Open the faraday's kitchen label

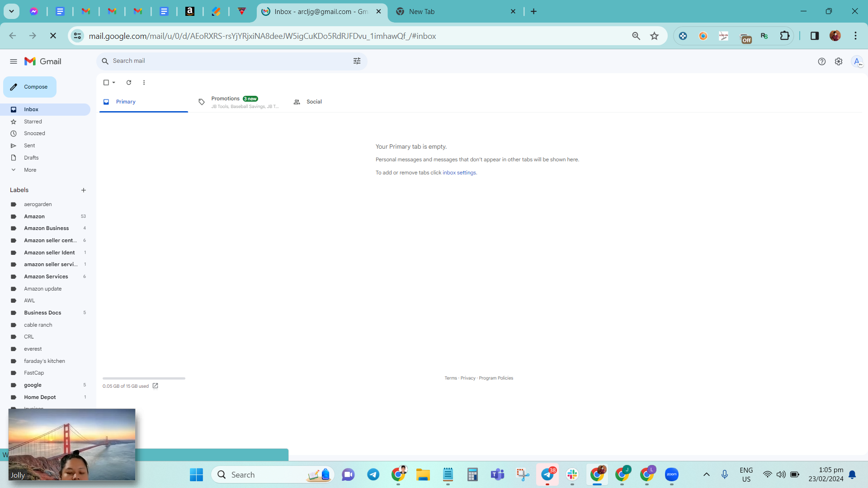(45, 361)
